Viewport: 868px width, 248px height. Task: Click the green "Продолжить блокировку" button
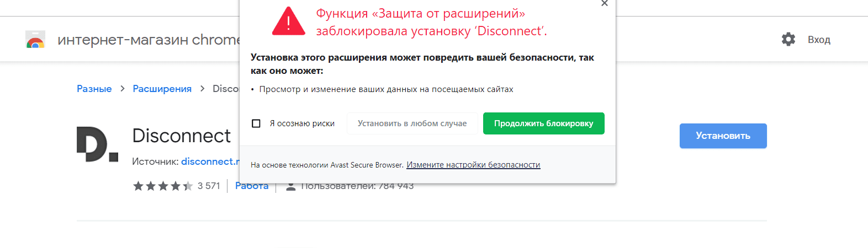pos(543,123)
